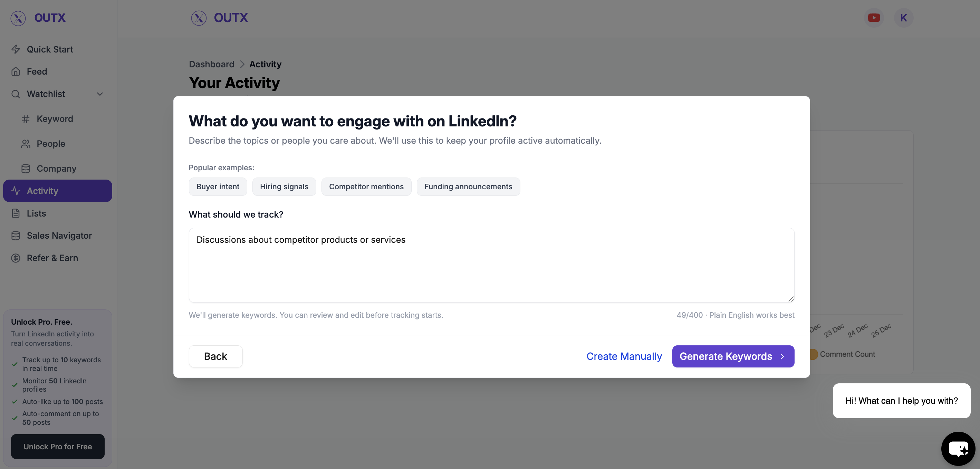Image resolution: width=980 pixels, height=469 pixels.
Task: Select the Buyer intent example chip
Action: point(218,187)
